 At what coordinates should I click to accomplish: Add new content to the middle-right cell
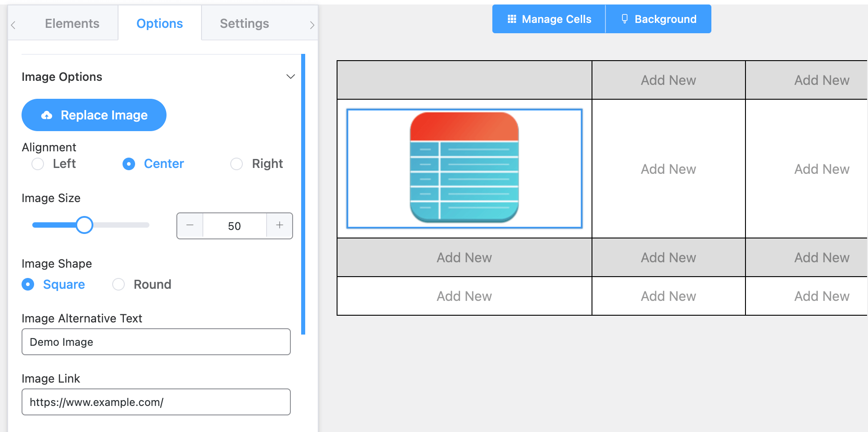point(821,169)
